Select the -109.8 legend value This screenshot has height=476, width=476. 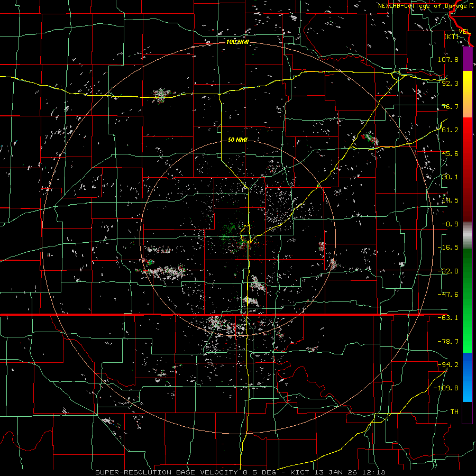click(446, 388)
